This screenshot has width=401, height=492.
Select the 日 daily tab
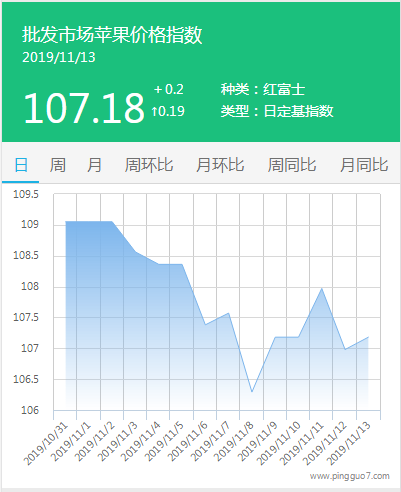[x=21, y=165]
